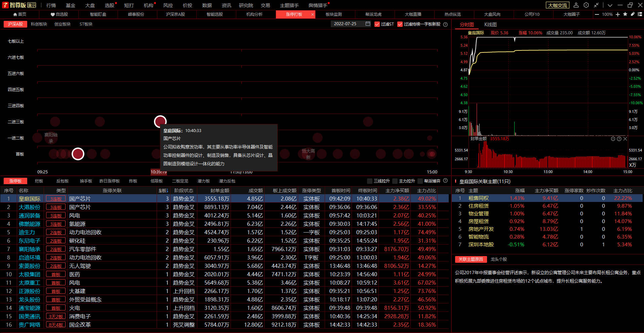Viewport: 644px width, 333px height.
Task: Close the 涨停打板 tab
Action: [313, 14]
